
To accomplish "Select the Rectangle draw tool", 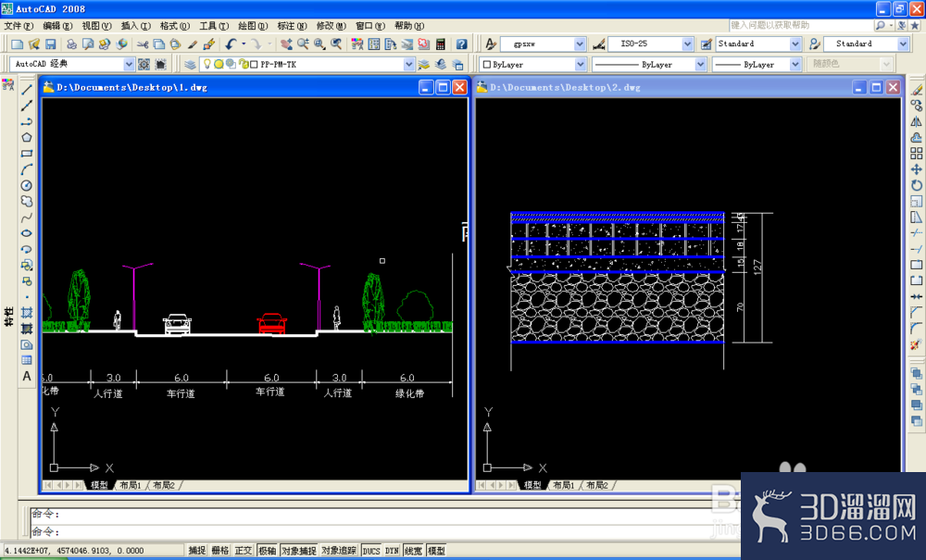I will tap(27, 154).
